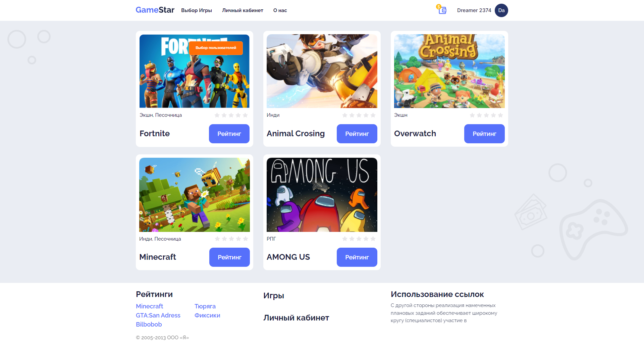Open the Minecraft cover image thumbnail
This screenshot has width=644, height=348.
(195, 195)
